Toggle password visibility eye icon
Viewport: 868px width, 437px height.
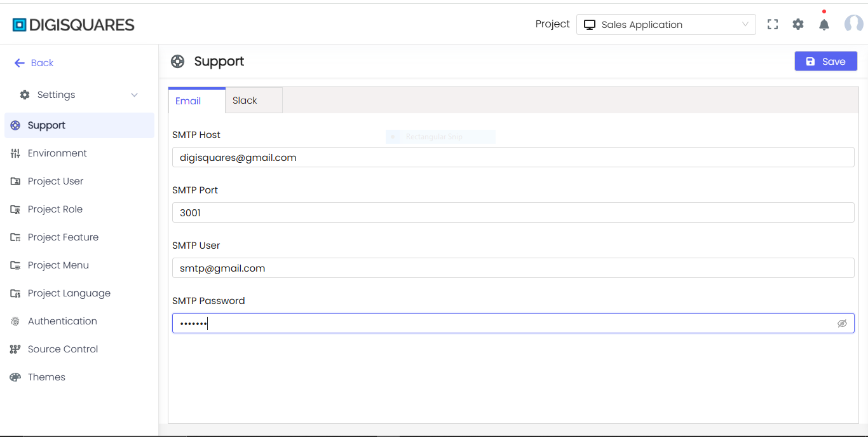click(842, 323)
